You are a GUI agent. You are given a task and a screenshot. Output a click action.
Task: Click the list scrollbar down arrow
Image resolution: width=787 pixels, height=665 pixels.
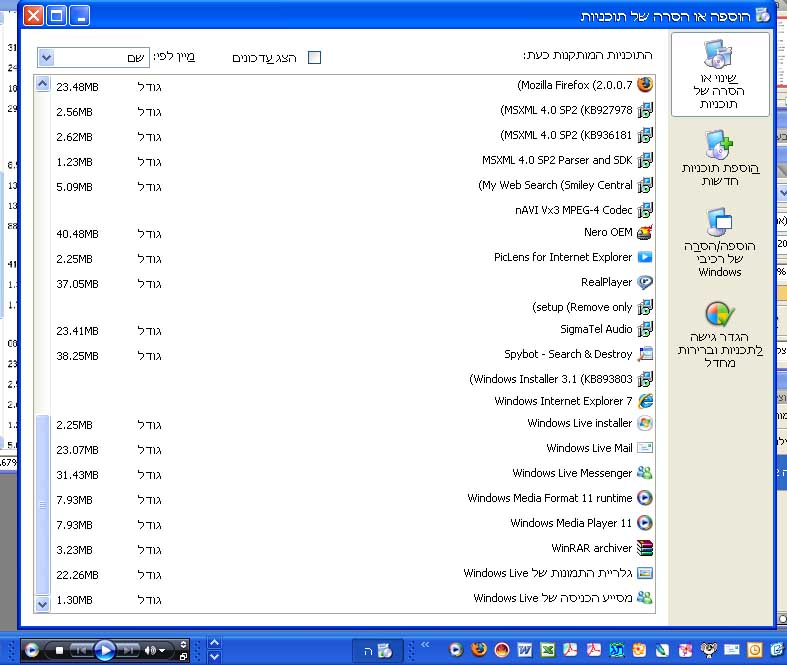click(x=43, y=604)
